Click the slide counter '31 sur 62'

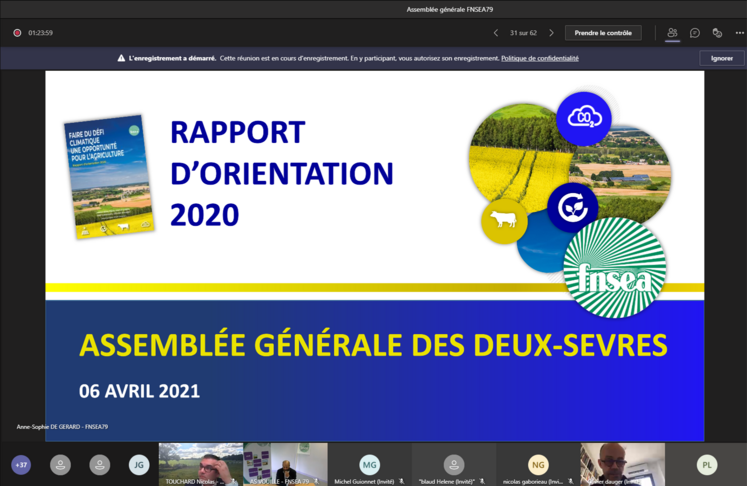click(523, 33)
